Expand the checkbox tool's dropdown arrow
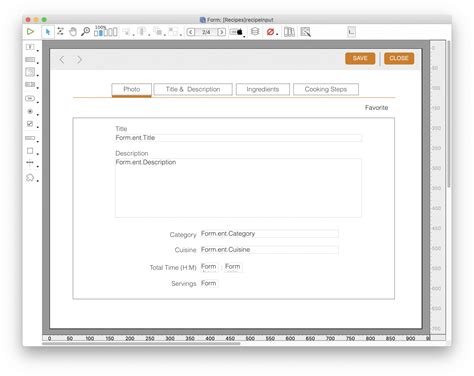The image size is (474, 376). pyautogui.click(x=38, y=127)
